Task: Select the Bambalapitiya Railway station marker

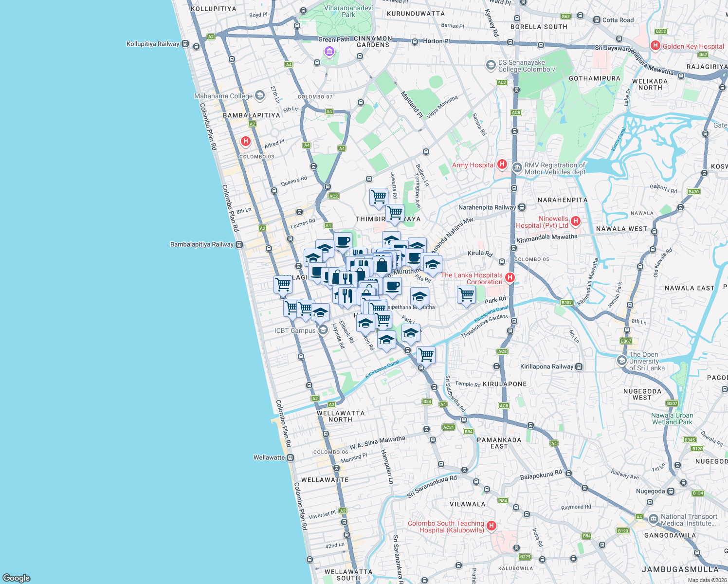Action: 239,244
